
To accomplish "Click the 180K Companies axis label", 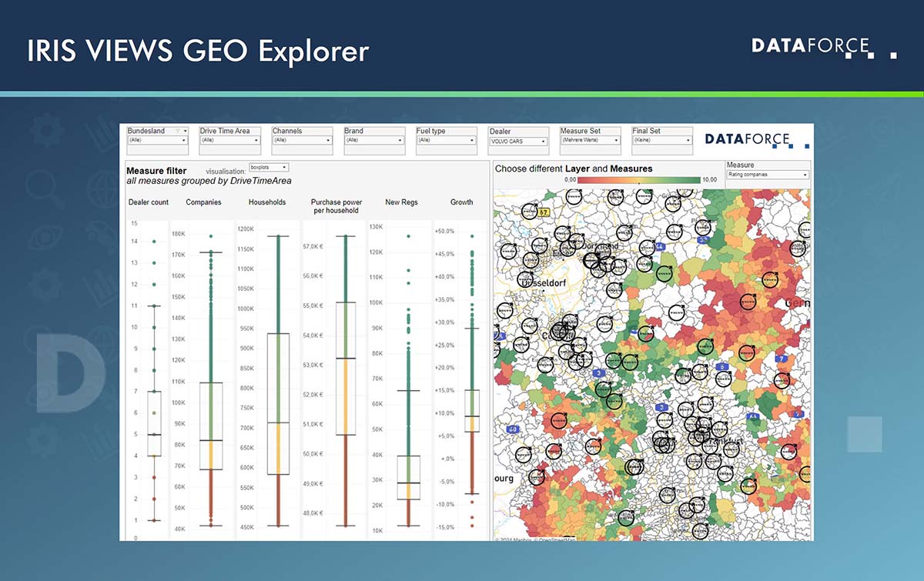I will click(x=178, y=234).
